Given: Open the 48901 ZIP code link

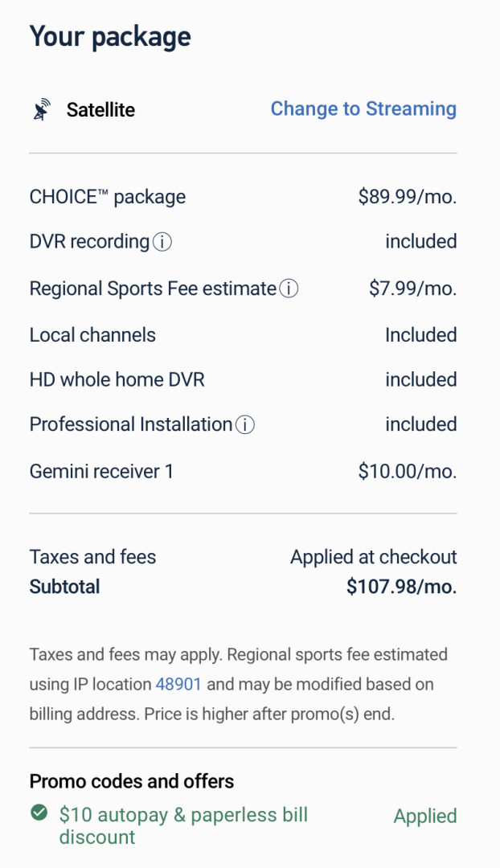Looking at the screenshot, I should [x=178, y=685].
